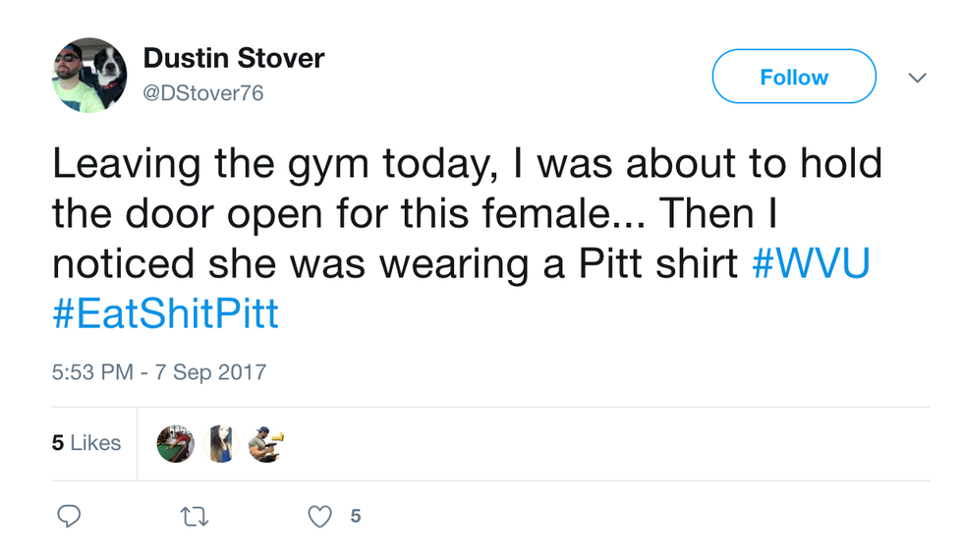Click the like count beside the heart
The image size is (963, 560).
[356, 516]
